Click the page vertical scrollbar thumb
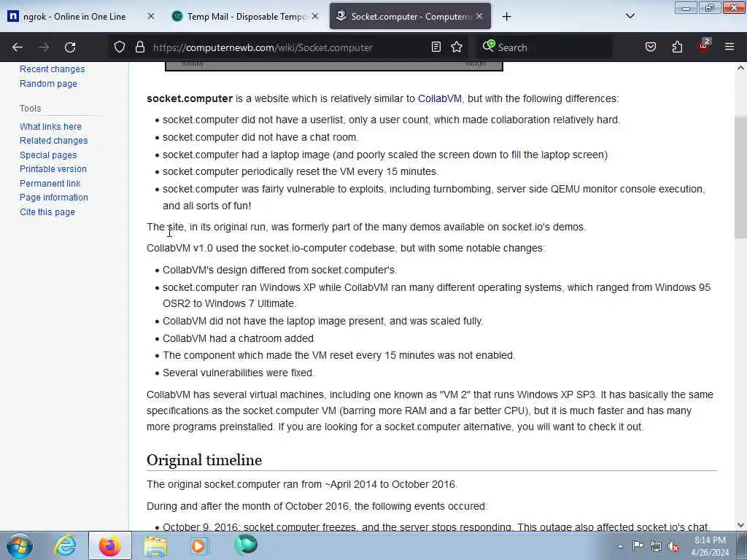Image resolution: width=747 pixels, height=560 pixels. (x=740, y=177)
